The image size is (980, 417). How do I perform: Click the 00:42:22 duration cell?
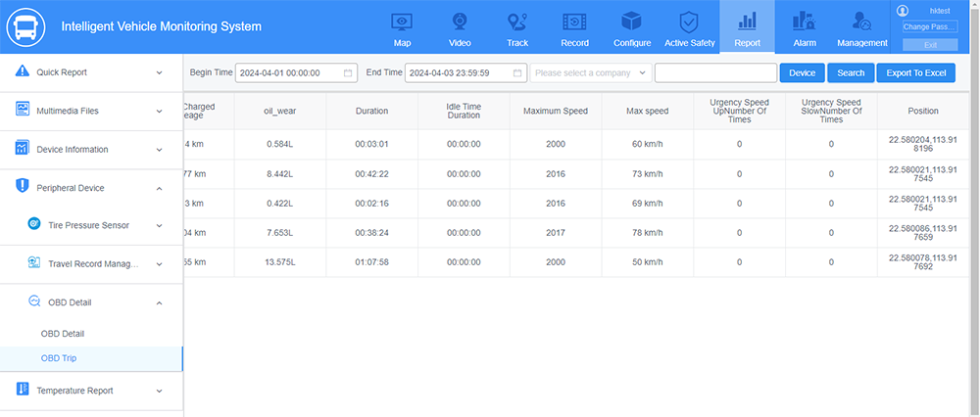tap(371, 174)
